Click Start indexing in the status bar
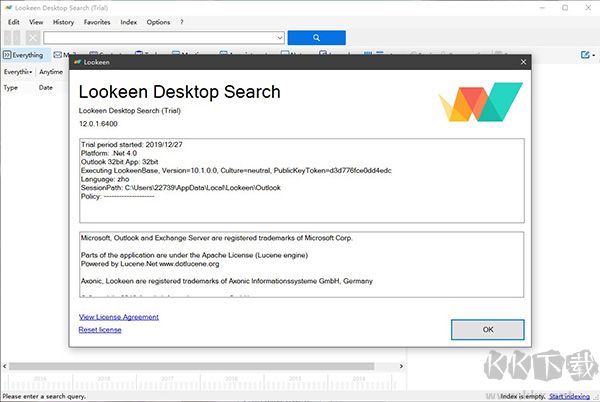The height and width of the screenshot is (402, 600). pos(572,396)
